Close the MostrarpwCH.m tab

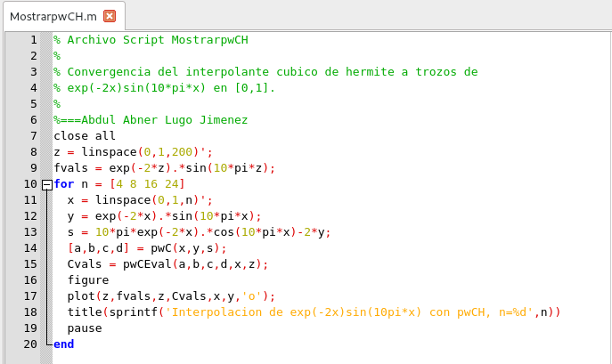(110, 16)
